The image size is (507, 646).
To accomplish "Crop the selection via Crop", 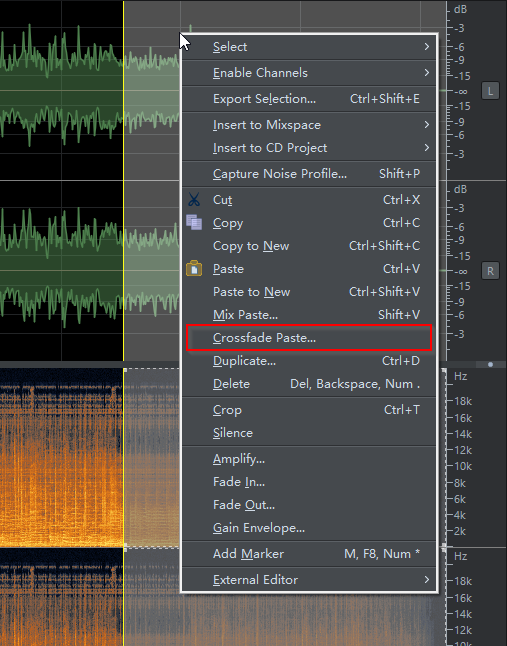I will pyautogui.click(x=309, y=410).
